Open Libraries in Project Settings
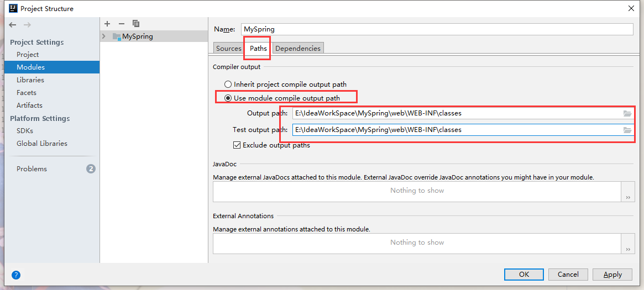Image resolution: width=644 pixels, height=290 pixels. point(30,80)
